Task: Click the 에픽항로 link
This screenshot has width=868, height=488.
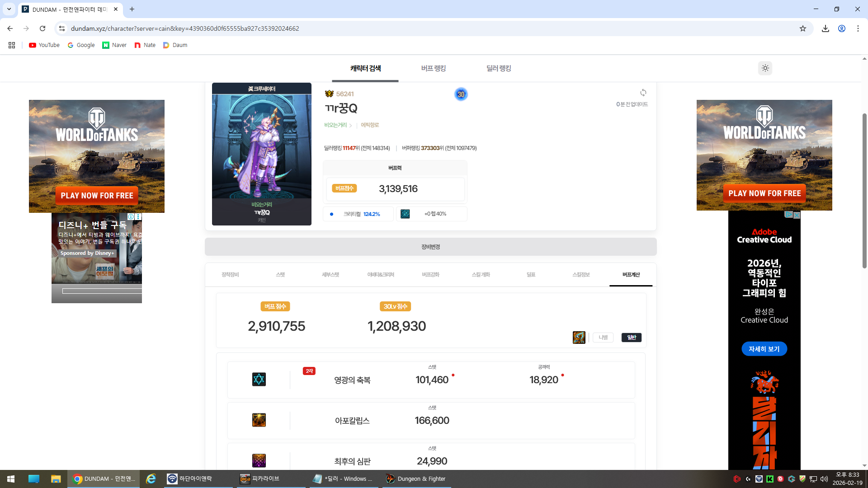Action: (370, 125)
